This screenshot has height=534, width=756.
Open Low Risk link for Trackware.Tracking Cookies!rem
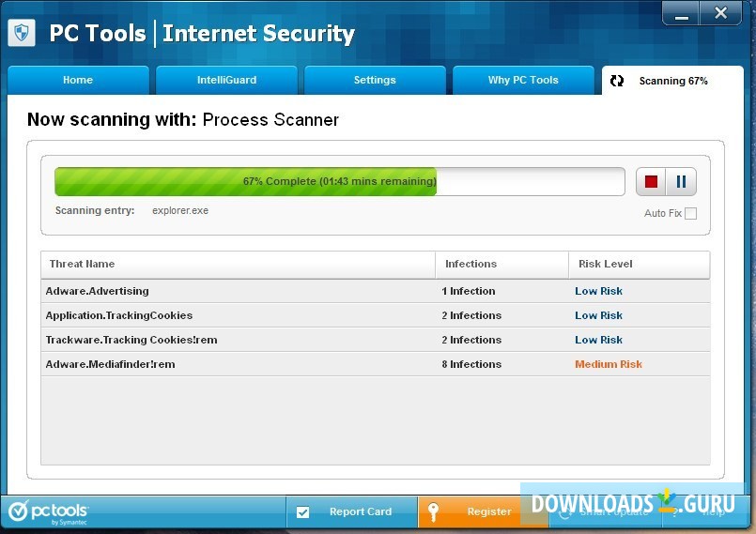tap(598, 340)
